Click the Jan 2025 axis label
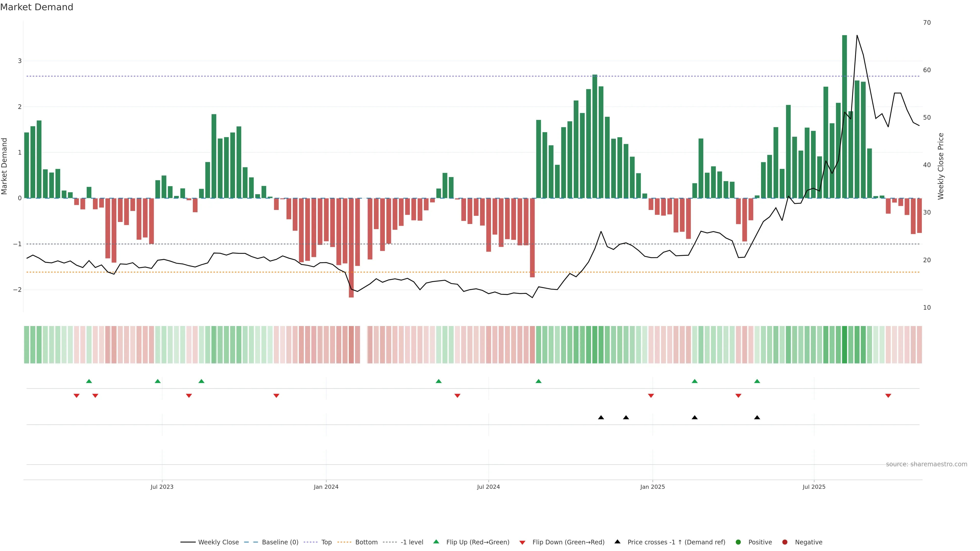Viewport: 980px width, 551px height. pos(653,487)
